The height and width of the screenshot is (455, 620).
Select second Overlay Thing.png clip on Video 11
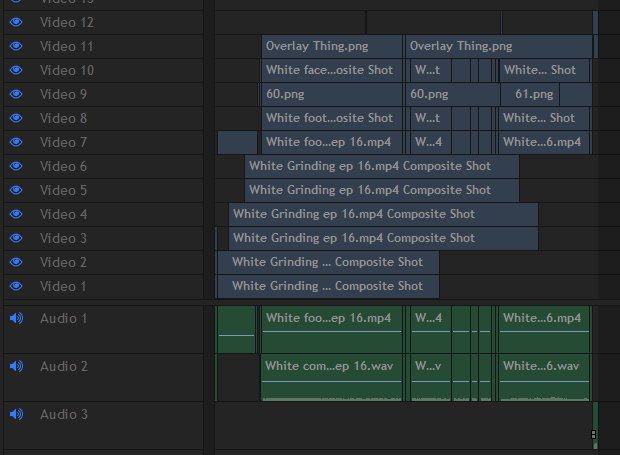point(499,46)
